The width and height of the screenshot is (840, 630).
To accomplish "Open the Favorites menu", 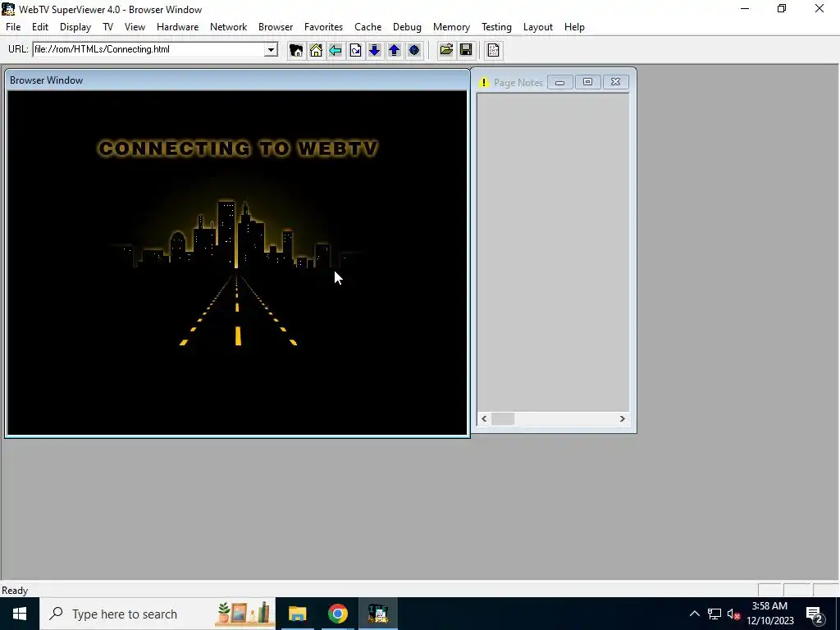I will [323, 27].
